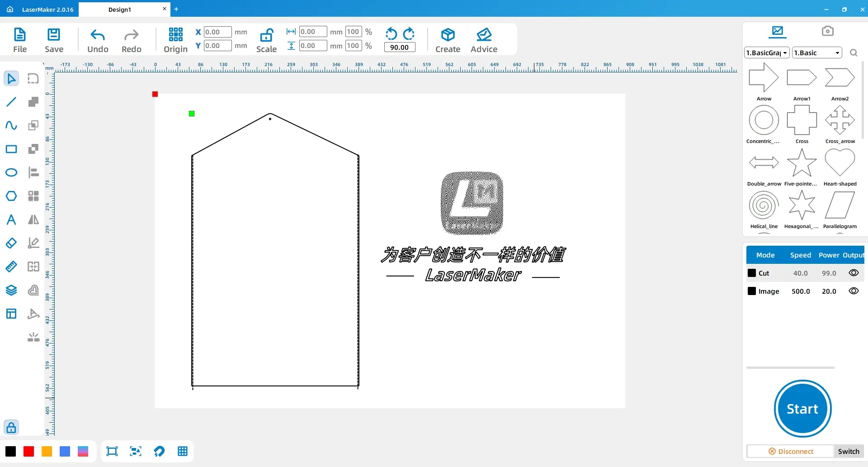Click the Switch button

coord(849,451)
